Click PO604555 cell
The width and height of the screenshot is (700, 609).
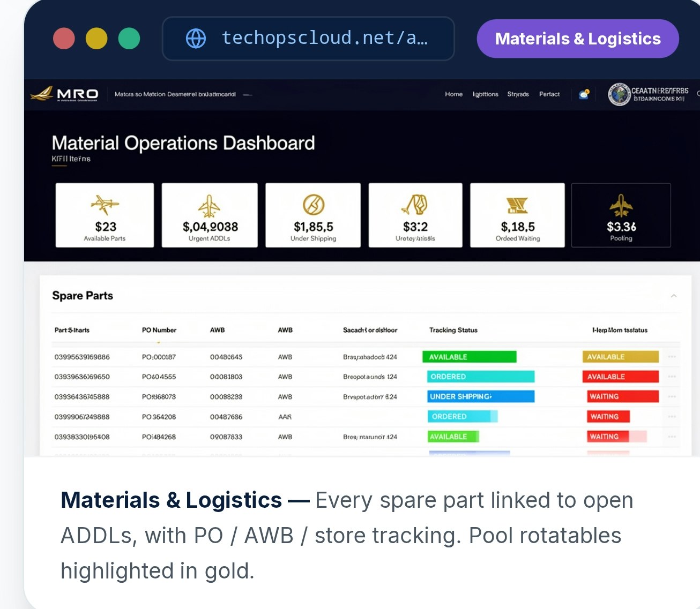point(159,377)
